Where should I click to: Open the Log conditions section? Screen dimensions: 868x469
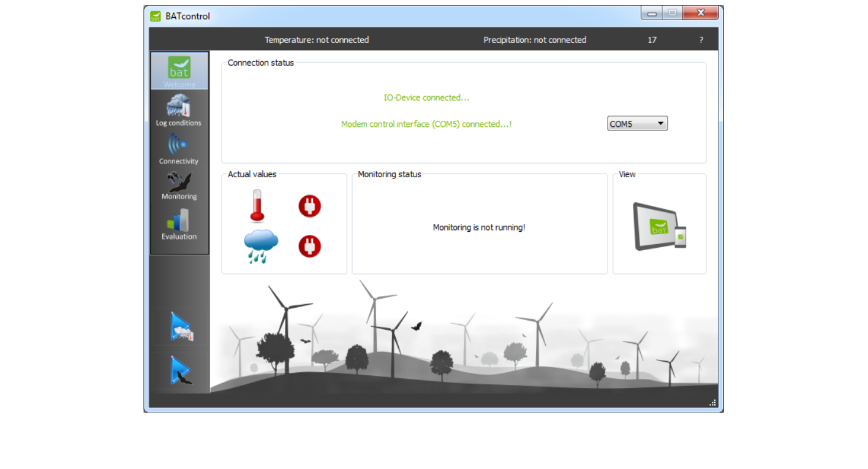(178, 110)
